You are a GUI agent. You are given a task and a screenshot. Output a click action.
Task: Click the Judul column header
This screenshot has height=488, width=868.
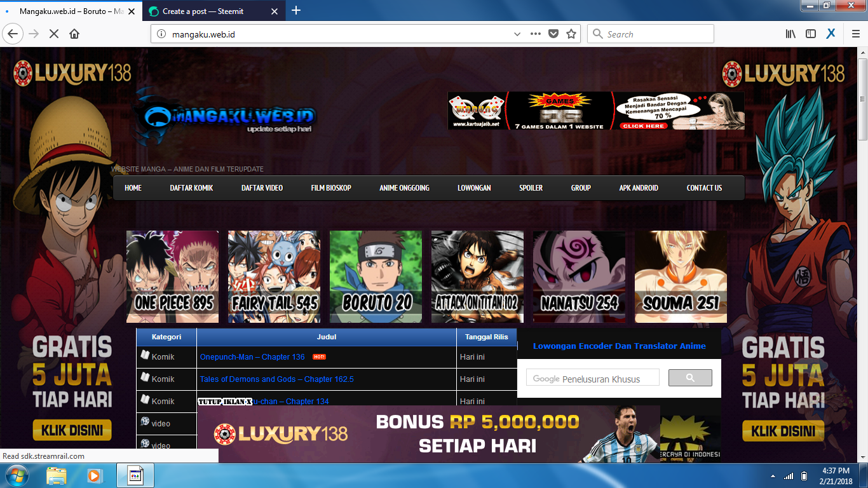pos(327,337)
